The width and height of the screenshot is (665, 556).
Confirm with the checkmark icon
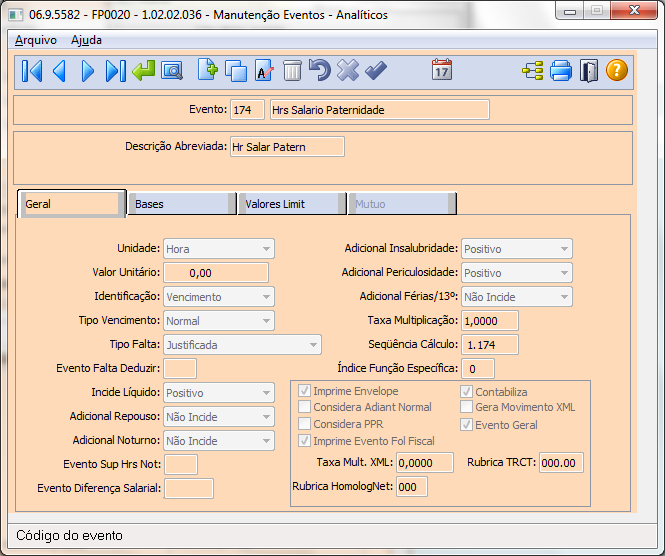click(x=376, y=70)
